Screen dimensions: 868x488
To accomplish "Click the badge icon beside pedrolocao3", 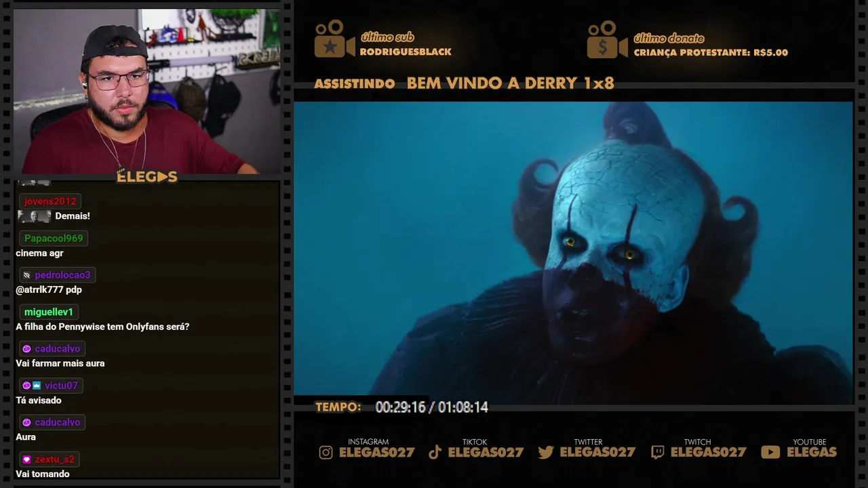I will tap(26, 275).
